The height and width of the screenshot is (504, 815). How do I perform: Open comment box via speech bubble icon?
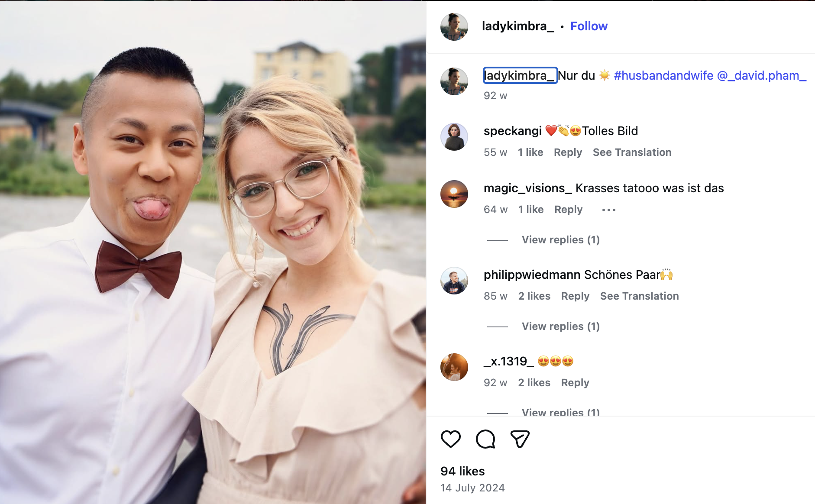tap(485, 439)
